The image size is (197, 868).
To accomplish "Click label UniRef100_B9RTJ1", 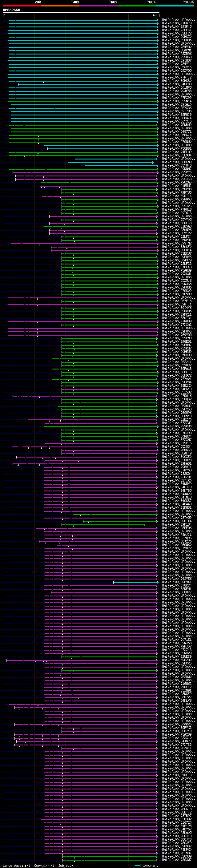I will (x=177, y=304).
